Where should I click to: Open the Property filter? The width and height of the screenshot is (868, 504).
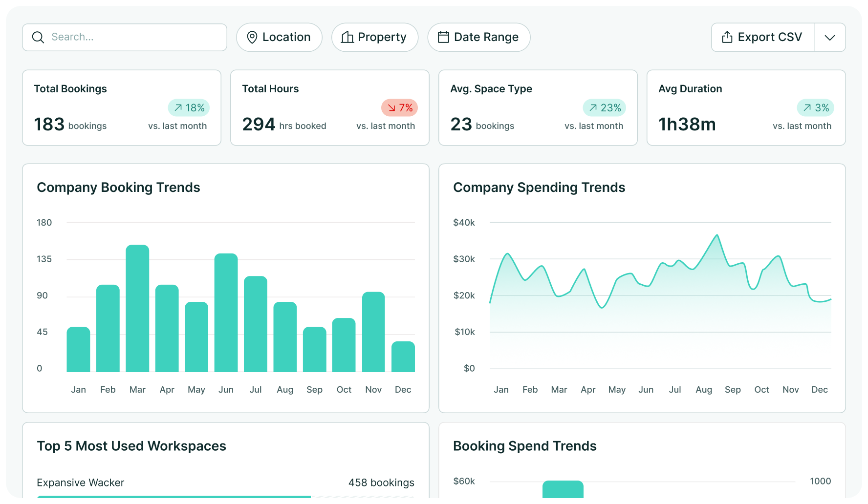[375, 37]
